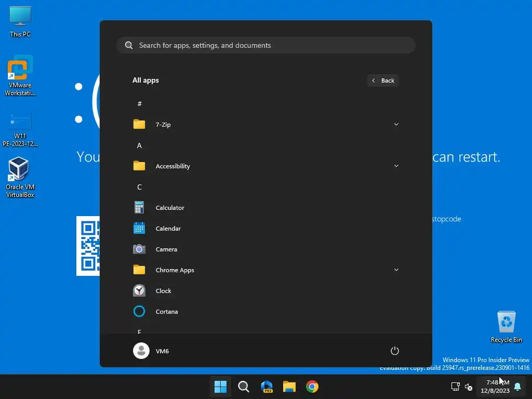The image size is (532, 399).
Task: Open File Explorer from taskbar
Action: click(x=289, y=387)
